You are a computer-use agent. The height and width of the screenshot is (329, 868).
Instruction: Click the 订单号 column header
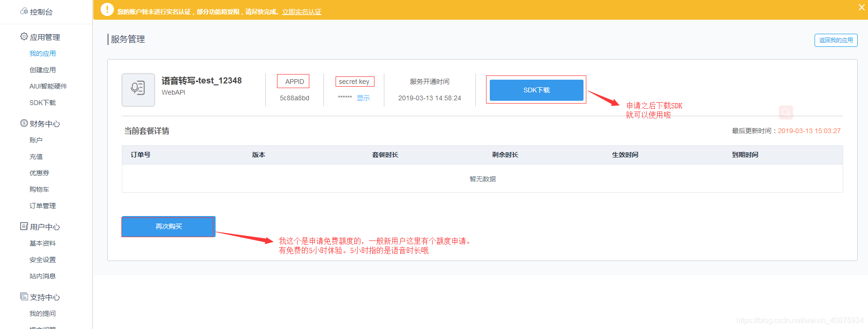click(x=141, y=155)
